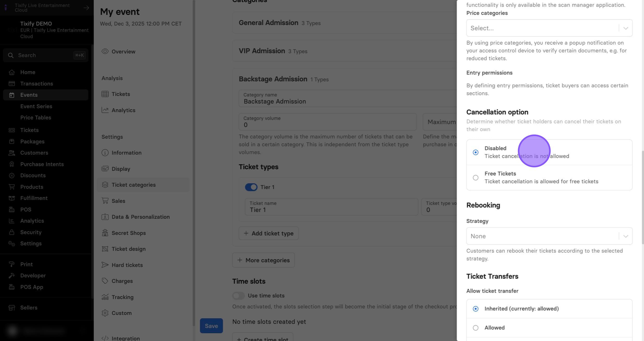
Task: Select the Charges tag icon
Action: point(105,281)
